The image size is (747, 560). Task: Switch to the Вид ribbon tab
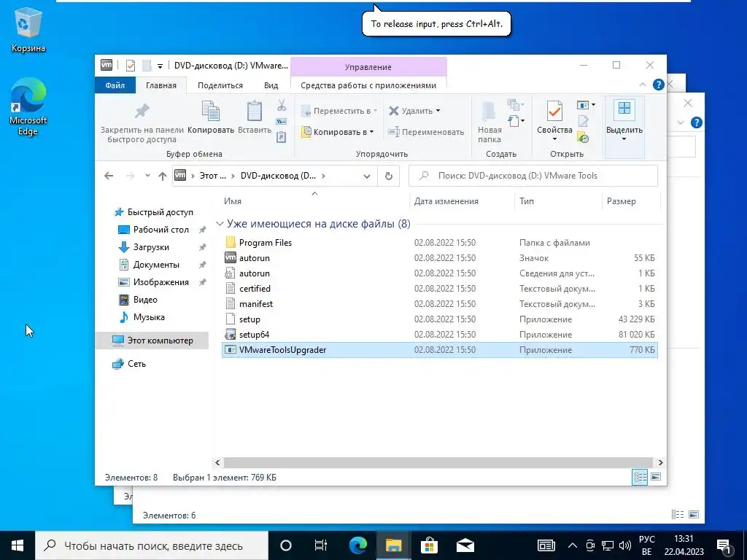coord(271,85)
